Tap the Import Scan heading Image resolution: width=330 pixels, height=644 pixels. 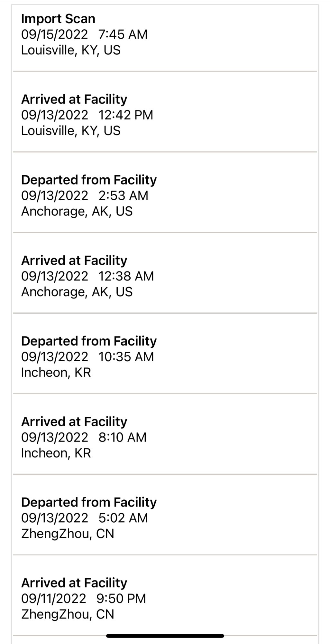[58, 19]
